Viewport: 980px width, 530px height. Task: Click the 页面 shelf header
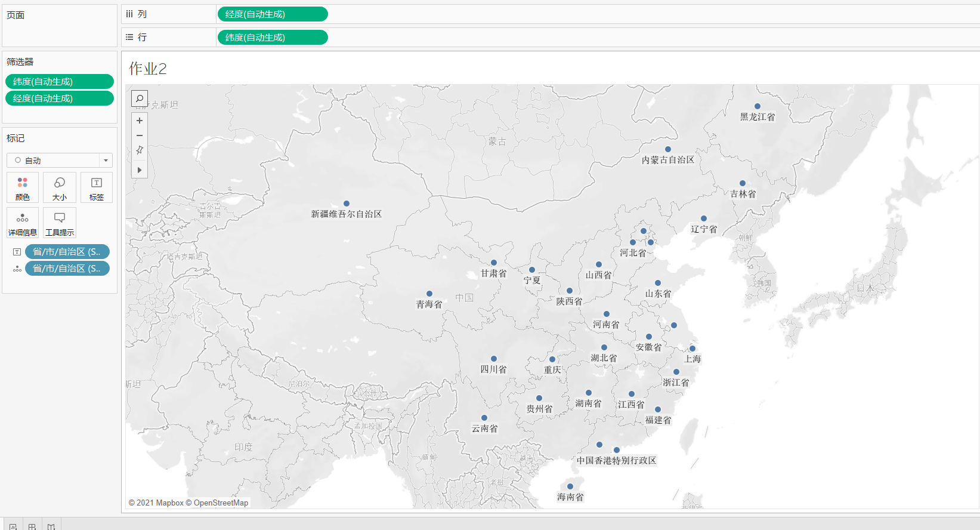point(16,15)
